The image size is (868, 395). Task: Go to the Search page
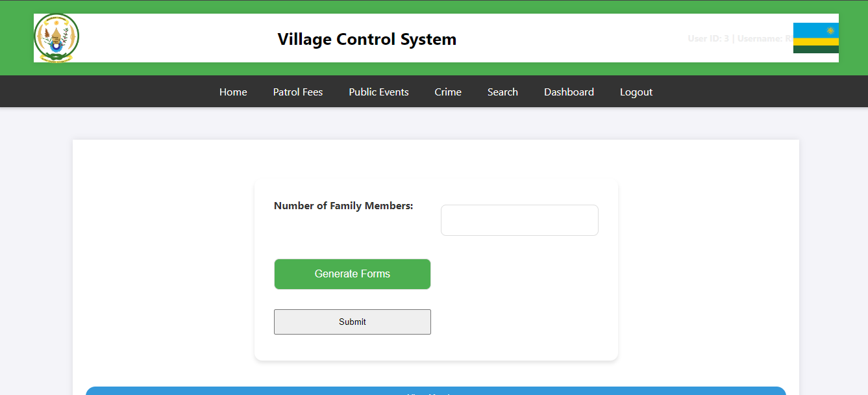(502, 92)
